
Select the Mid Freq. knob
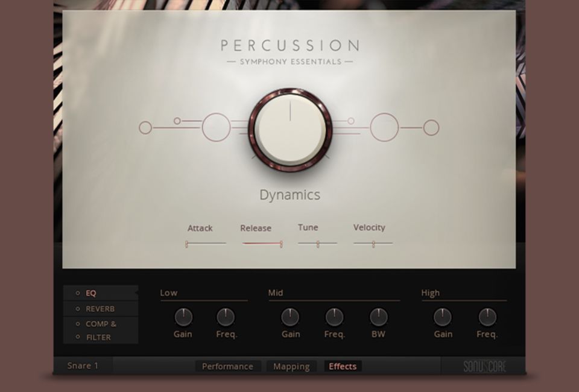[x=334, y=317]
